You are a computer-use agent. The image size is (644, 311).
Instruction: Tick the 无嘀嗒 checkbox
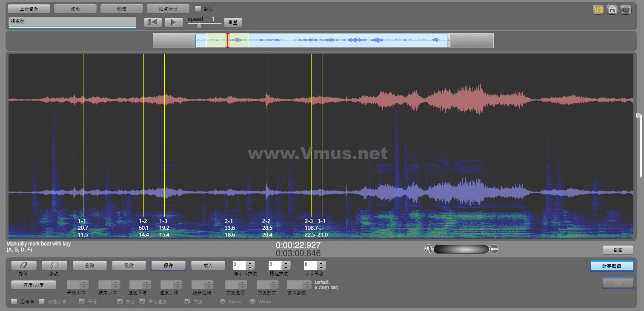[14, 302]
